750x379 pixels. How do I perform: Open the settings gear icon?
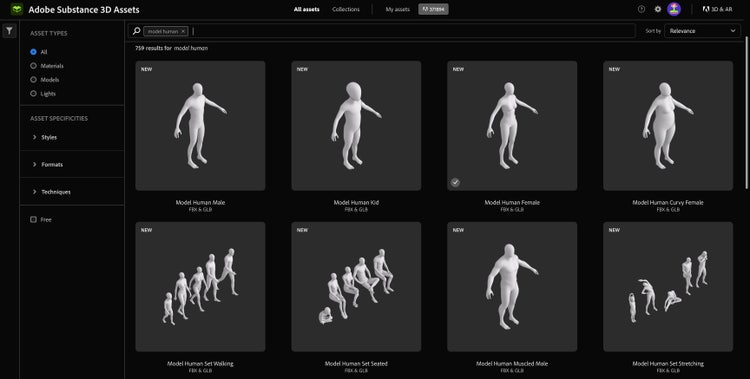(x=658, y=9)
